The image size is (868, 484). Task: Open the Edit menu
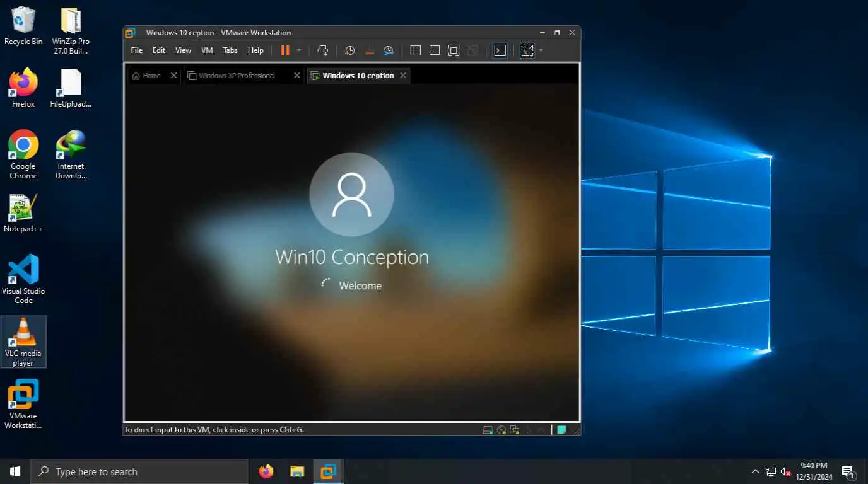[x=158, y=50]
